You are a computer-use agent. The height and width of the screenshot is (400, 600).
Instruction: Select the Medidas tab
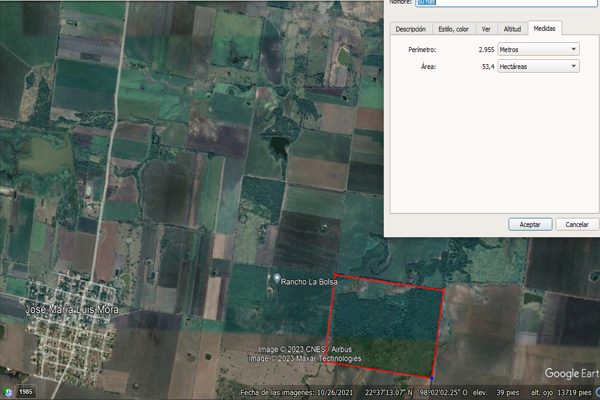coord(545,29)
